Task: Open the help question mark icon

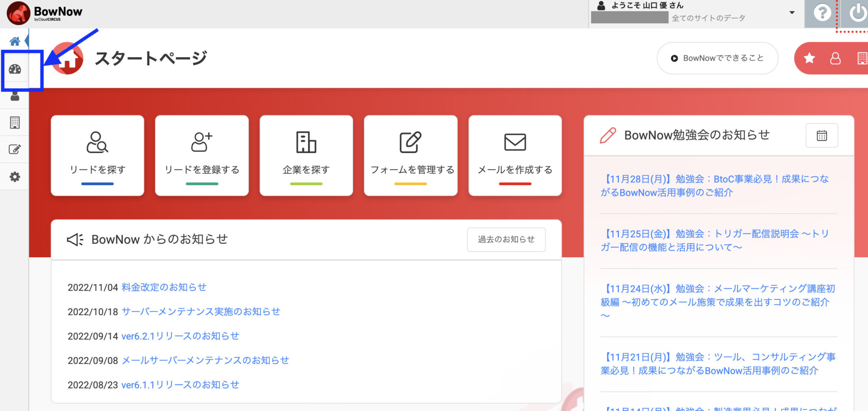Action: coord(822,13)
